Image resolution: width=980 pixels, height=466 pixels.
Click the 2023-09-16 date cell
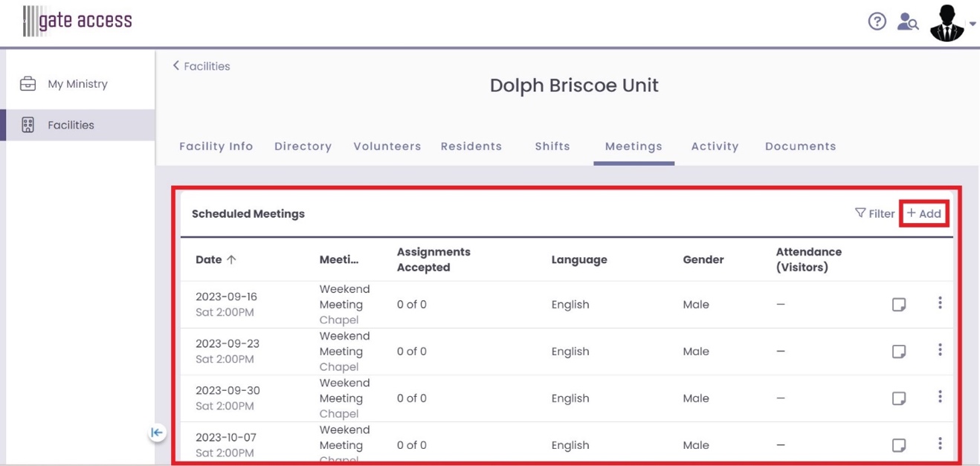[226, 304]
